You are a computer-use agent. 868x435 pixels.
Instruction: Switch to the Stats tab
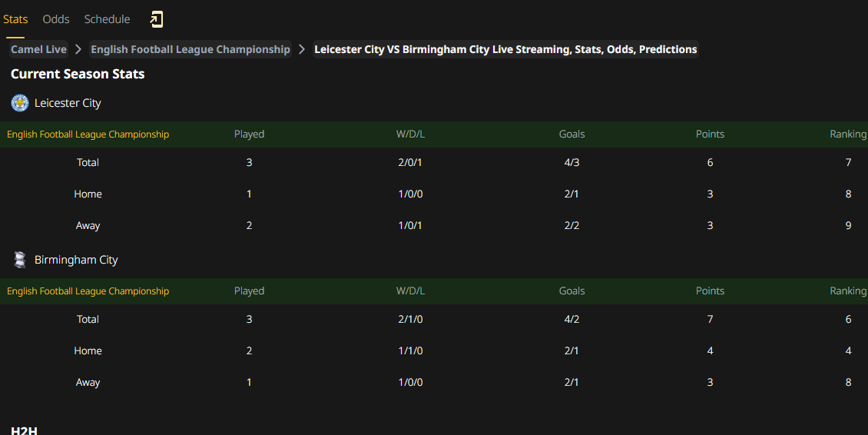tap(15, 19)
